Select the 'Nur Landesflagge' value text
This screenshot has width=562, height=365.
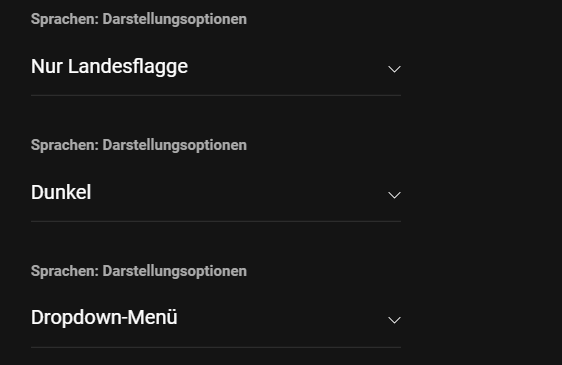point(109,67)
